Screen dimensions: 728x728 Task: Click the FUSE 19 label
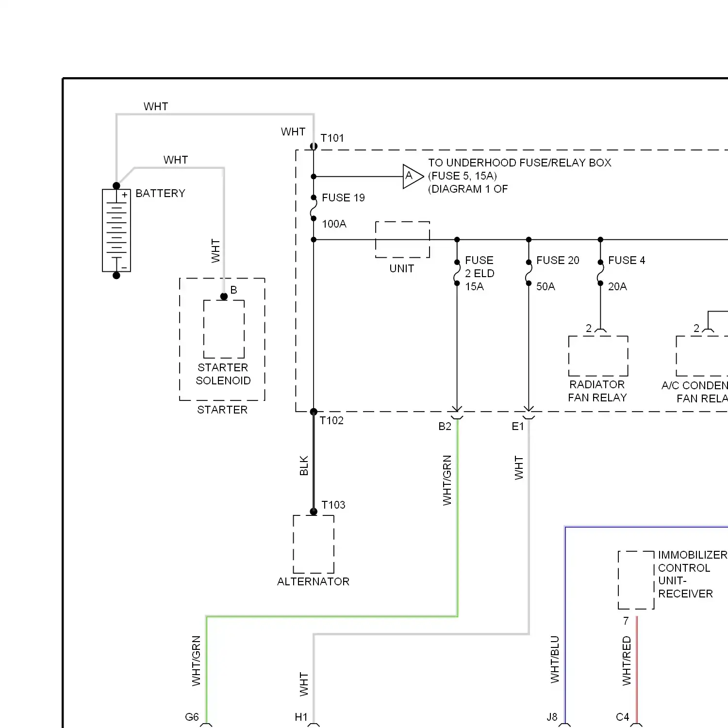(344, 198)
